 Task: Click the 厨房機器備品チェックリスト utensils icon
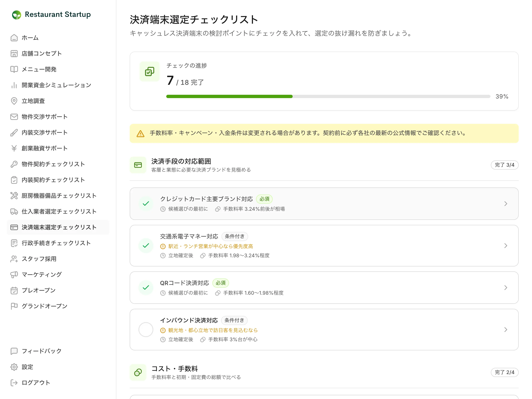14,196
